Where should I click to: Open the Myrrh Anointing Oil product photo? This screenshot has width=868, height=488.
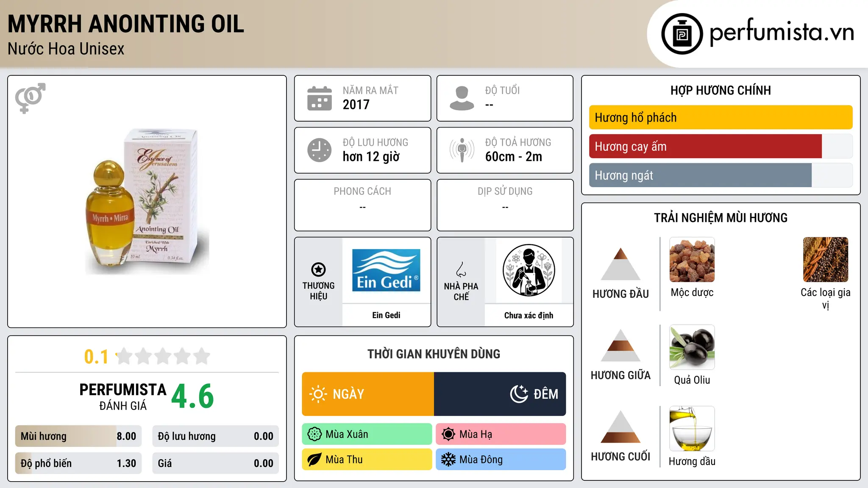[147, 202]
